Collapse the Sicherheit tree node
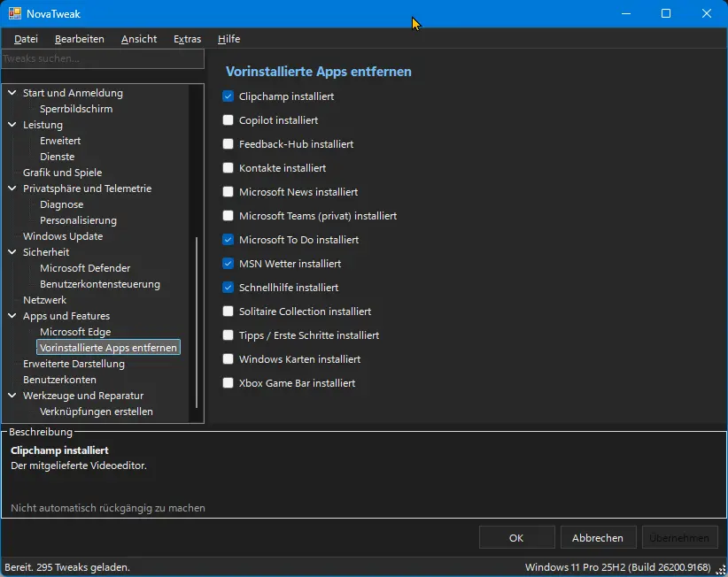This screenshot has height=577, width=728. coord(12,252)
